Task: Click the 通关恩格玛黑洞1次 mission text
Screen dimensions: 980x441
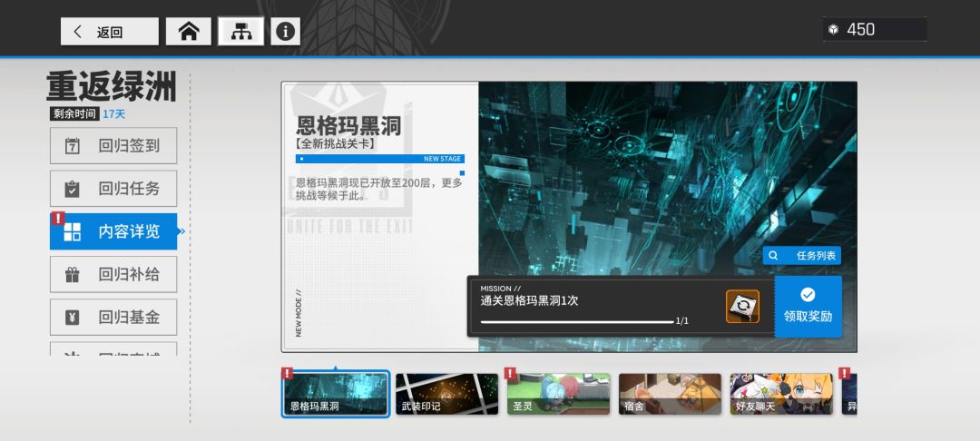Action: pos(529,300)
